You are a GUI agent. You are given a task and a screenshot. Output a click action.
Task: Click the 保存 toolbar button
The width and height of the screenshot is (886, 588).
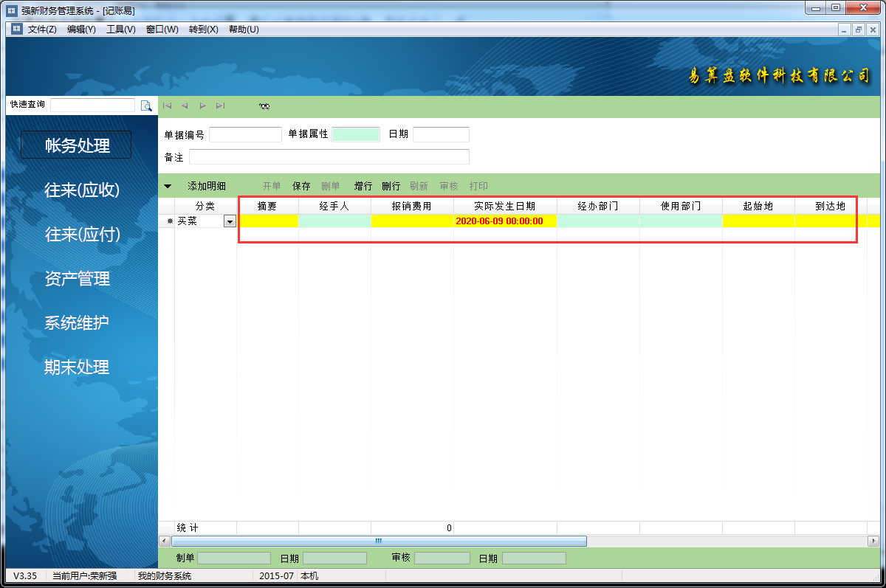tap(301, 186)
